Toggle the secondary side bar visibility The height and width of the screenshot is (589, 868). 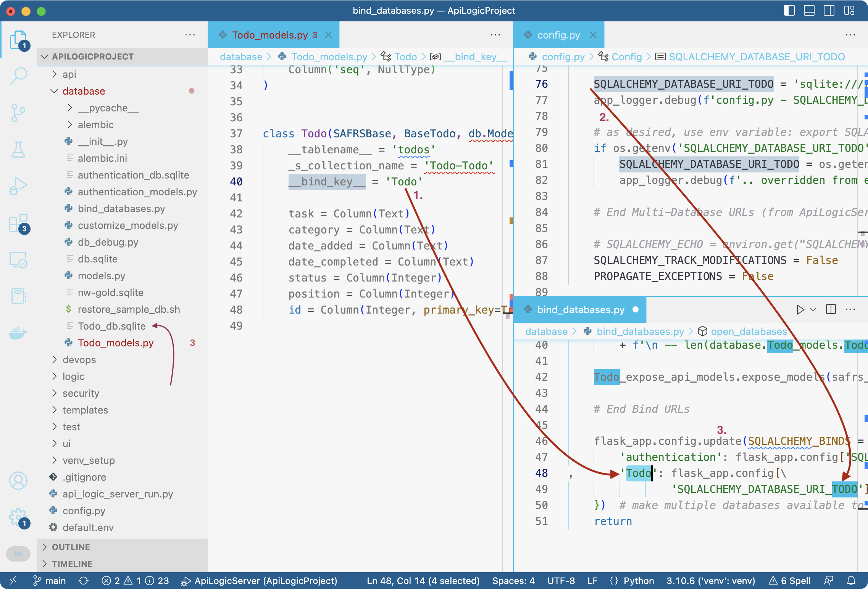pos(829,10)
